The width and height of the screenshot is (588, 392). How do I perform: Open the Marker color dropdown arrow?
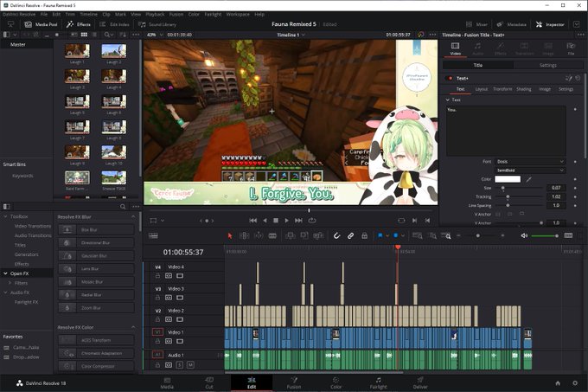(x=403, y=235)
